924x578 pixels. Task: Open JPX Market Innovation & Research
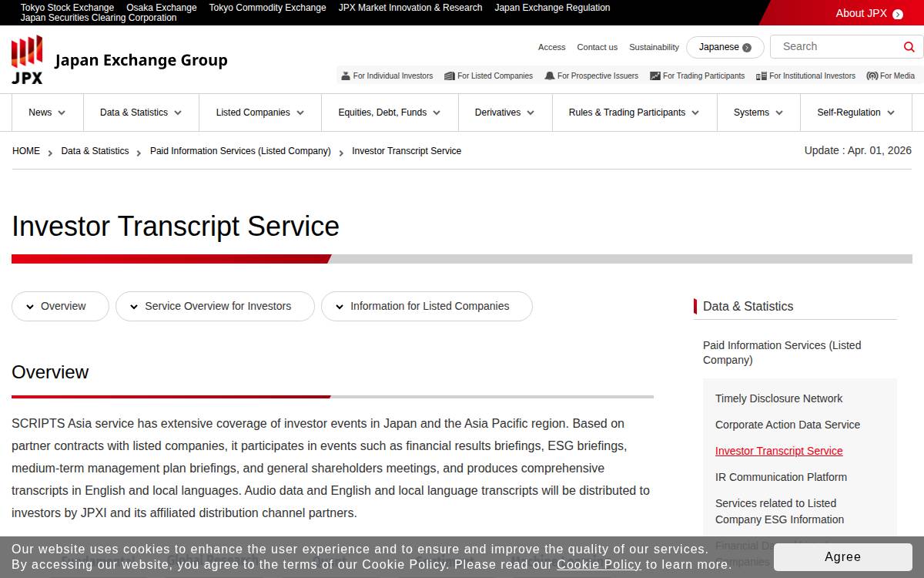tap(410, 8)
